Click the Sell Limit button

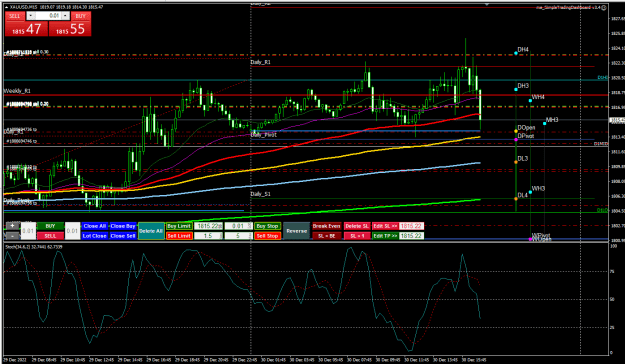click(x=179, y=236)
